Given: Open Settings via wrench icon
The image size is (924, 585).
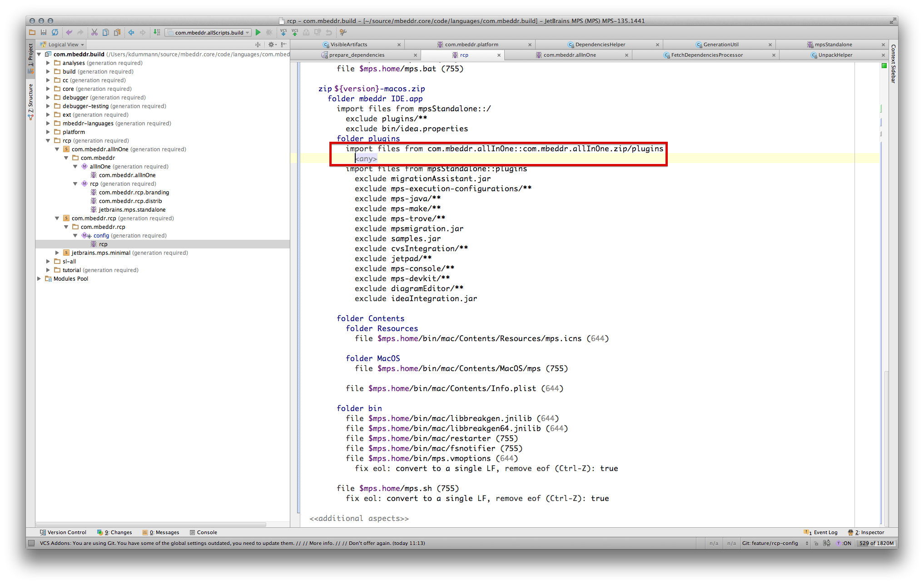Looking at the screenshot, I should tap(343, 32).
